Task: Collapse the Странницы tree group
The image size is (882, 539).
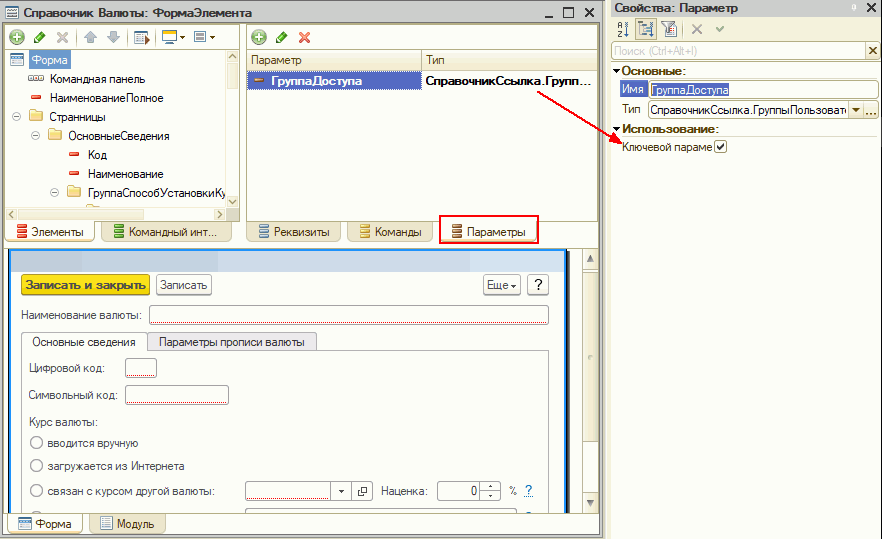Action: click(x=16, y=116)
